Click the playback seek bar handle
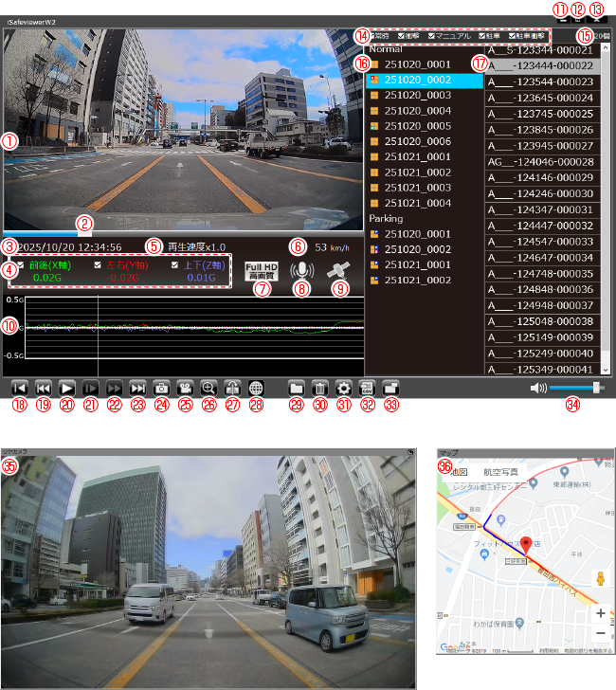The height and width of the screenshot is (690, 616). point(84,233)
